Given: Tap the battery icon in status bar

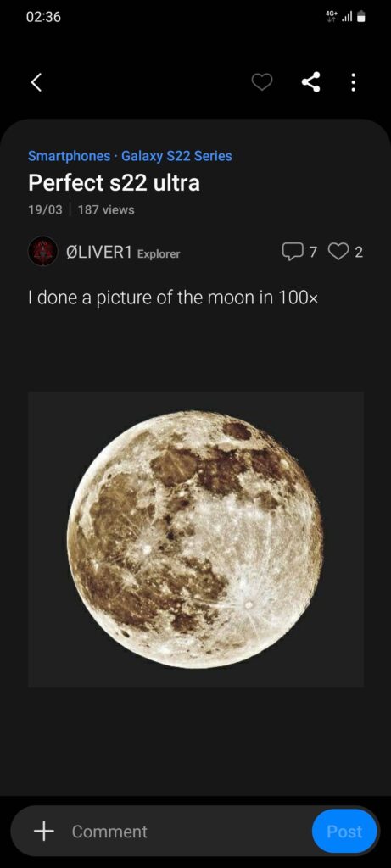Looking at the screenshot, I should pos(361,17).
